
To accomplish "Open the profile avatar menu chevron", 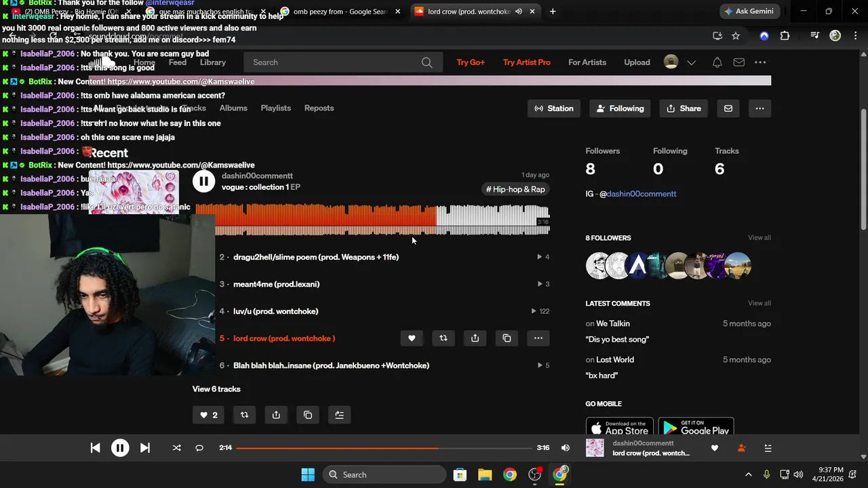I will (x=691, y=62).
